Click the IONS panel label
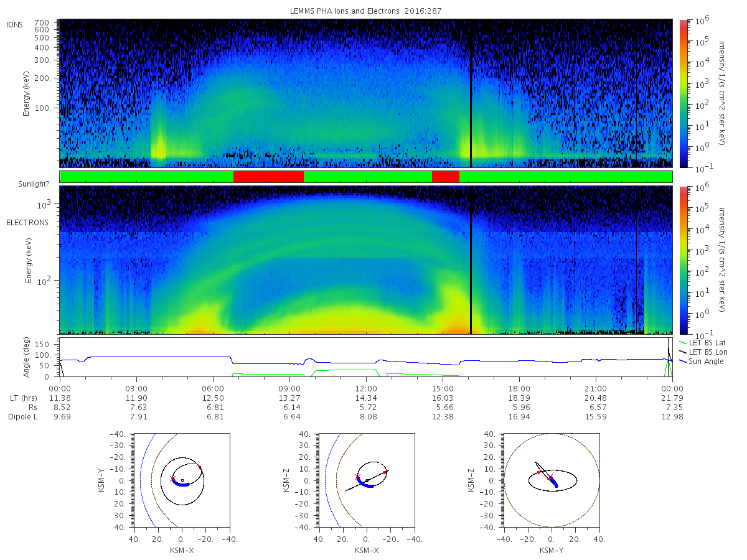The width and height of the screenshot is (747, 560). [16, 24]
